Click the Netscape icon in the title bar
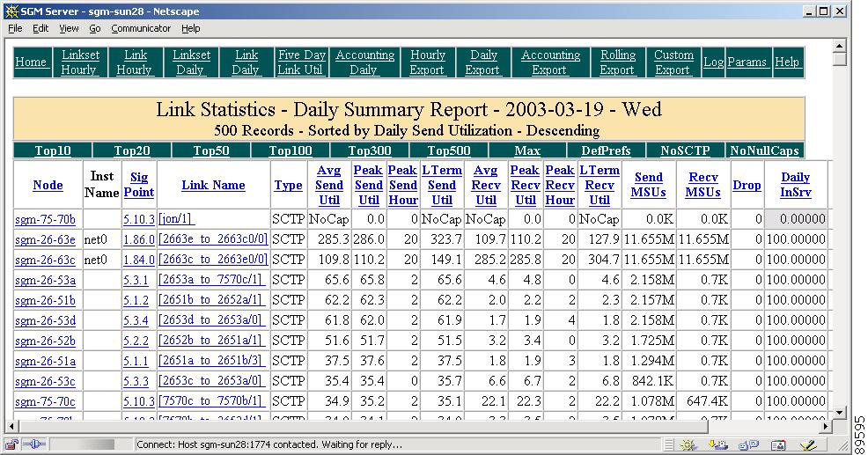This screenshot has height=455, width=868. (x=11, y=11)
